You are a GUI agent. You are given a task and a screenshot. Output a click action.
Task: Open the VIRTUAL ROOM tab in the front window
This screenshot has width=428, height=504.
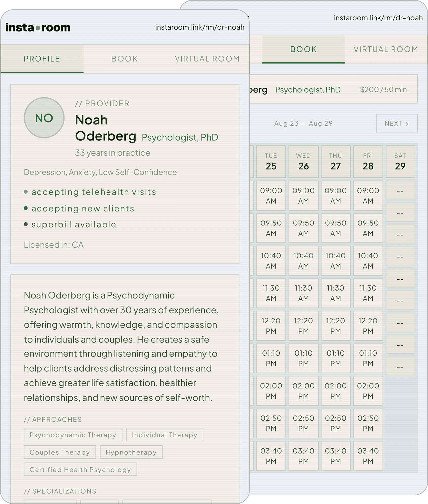207,59
